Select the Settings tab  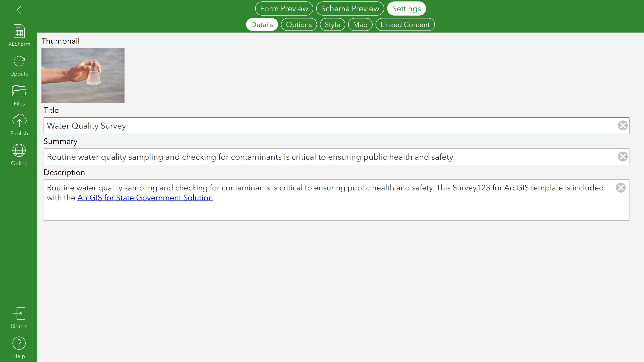[x=406, y=9]
